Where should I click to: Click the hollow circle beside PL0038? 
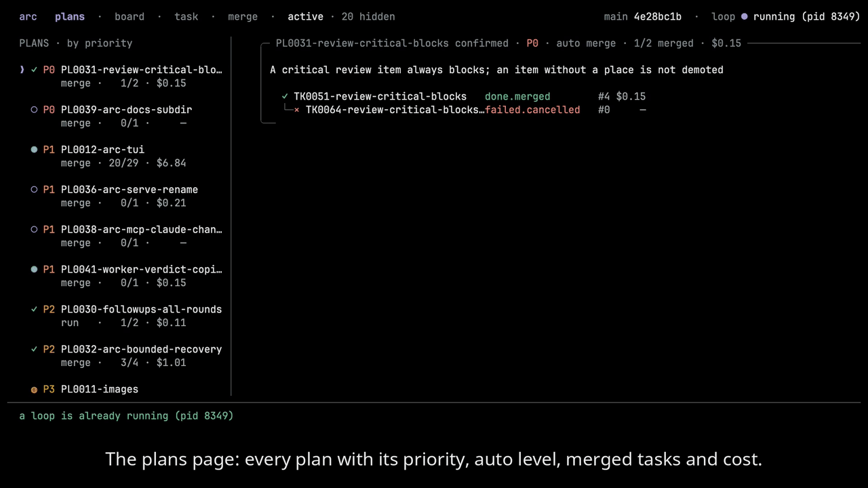[34, 230]
